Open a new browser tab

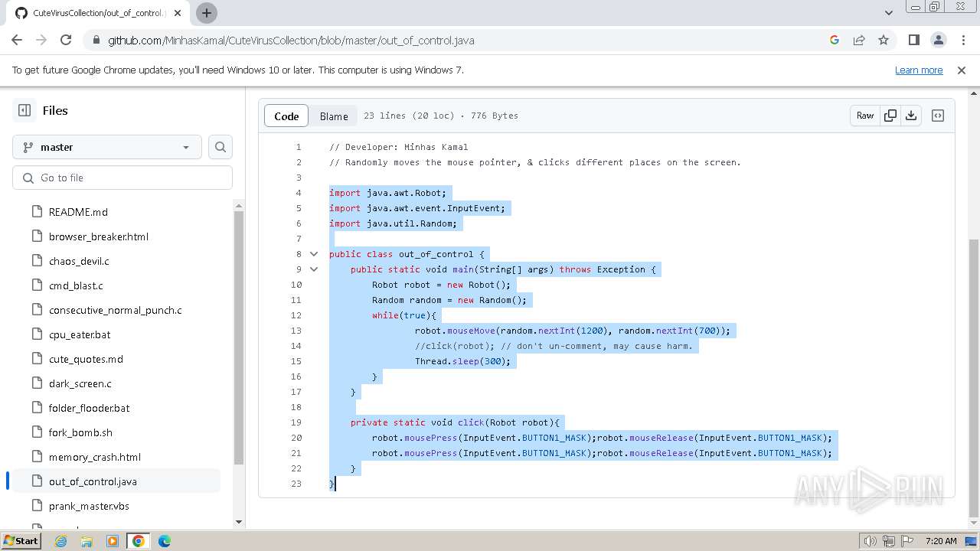click(x=207, y=12)
